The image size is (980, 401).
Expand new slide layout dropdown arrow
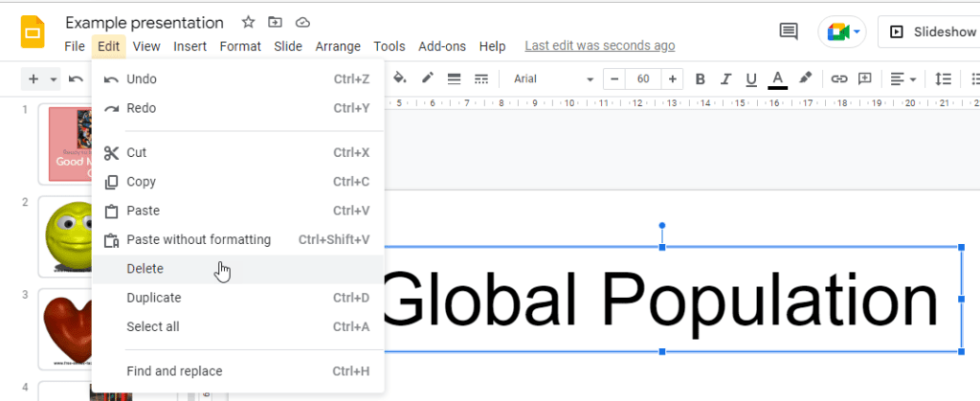[x=54, y=79]
